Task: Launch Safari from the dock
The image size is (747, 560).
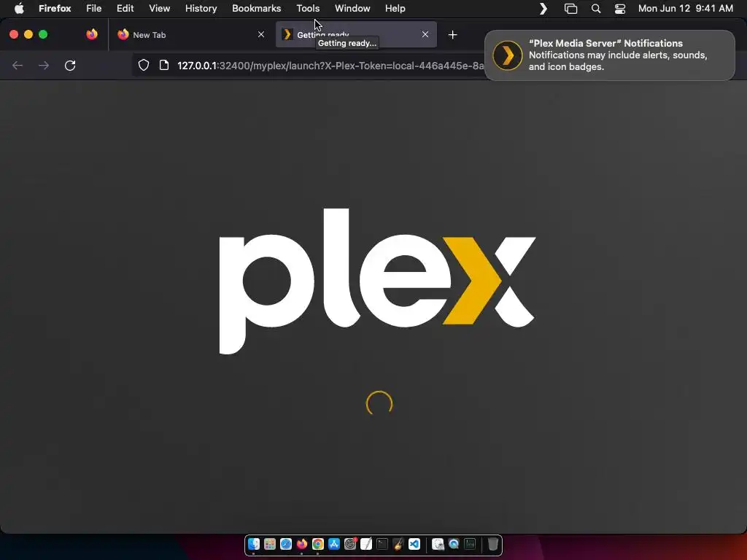Action: click(286, 544)
